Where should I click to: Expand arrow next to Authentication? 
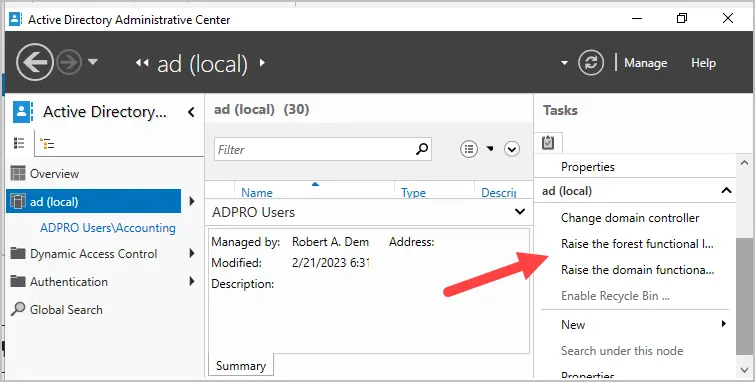pyautogui.click(x=192, y=281)
